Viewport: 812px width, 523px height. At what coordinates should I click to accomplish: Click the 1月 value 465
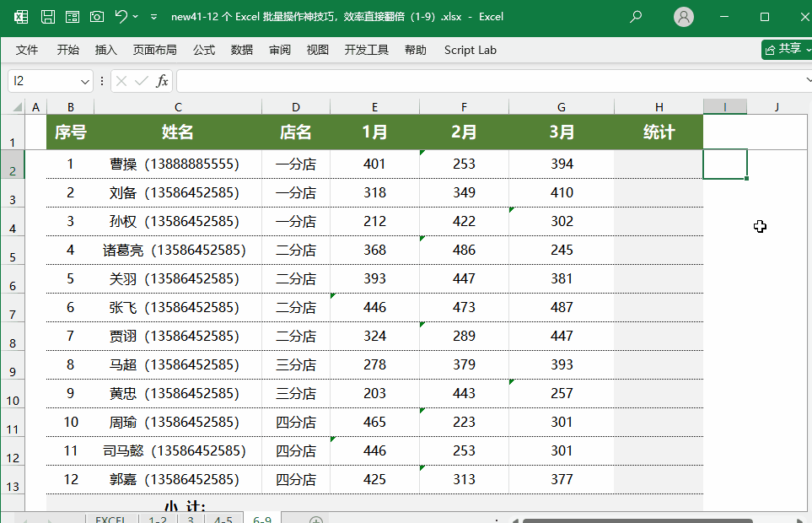click(374, 422)
